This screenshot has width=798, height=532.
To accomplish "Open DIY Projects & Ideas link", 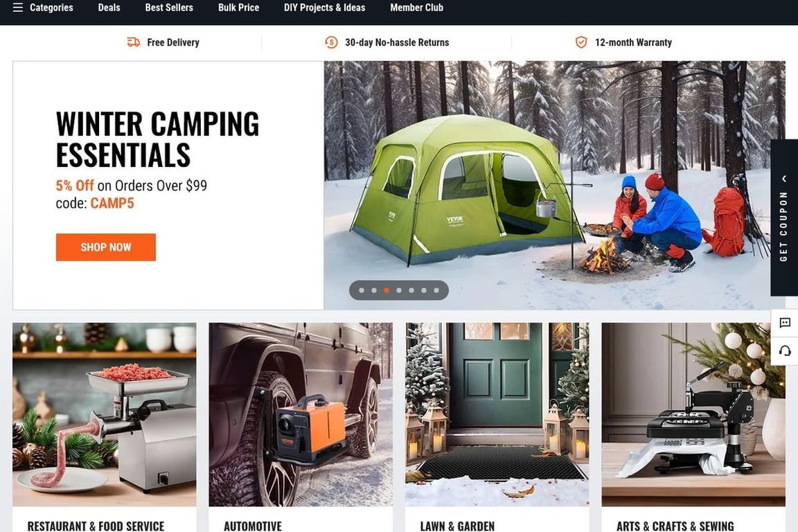I will (x=325, y=8).
